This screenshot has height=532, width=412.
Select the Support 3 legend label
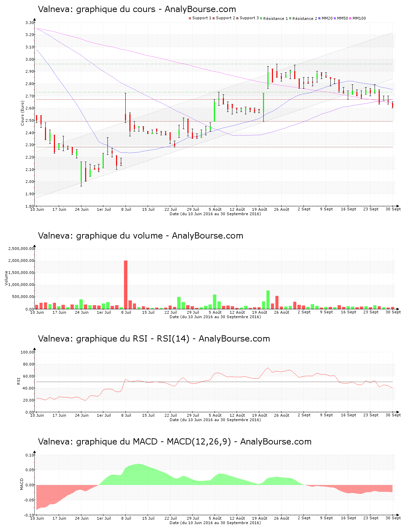click(x=249, y=18)
